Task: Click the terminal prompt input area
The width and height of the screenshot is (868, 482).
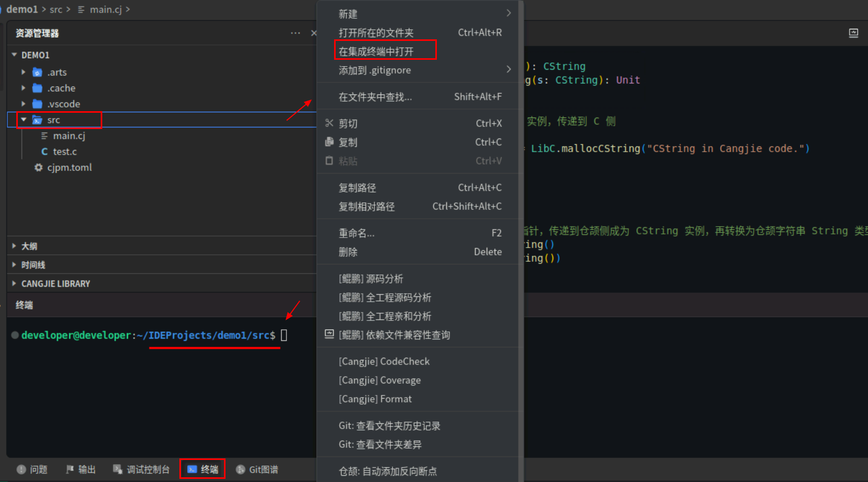Action: click(284, 335)
